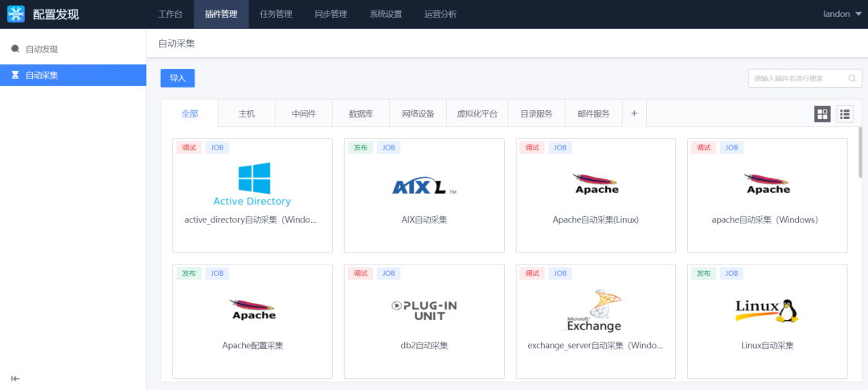This screenshot has width=868, height=390.
Task: Add a new category tab with plus
Action: tap(634, 113)
